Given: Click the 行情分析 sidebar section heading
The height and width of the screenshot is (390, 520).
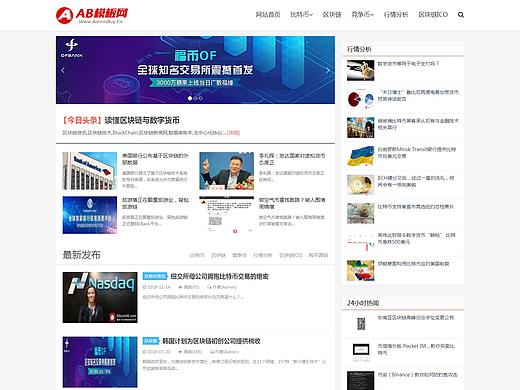Looking at the screenshot, I should [359, 49].
